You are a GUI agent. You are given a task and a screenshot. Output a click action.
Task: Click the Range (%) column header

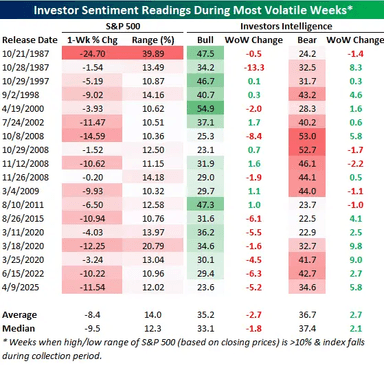tap(153, 40)
